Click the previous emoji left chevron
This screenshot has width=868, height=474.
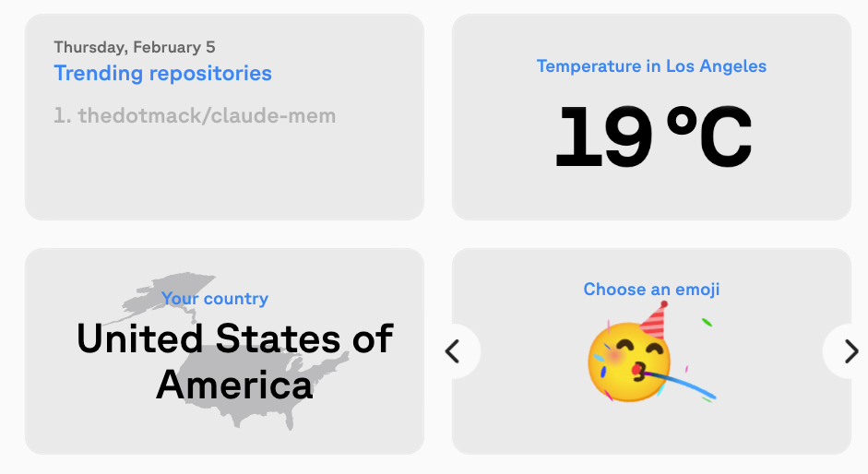pos(453,351)
